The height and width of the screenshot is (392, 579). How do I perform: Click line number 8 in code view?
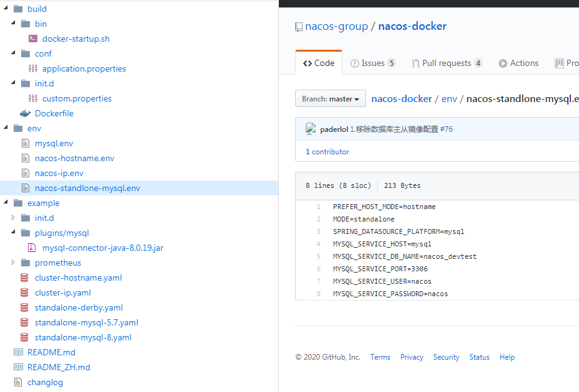pos(318,294)
